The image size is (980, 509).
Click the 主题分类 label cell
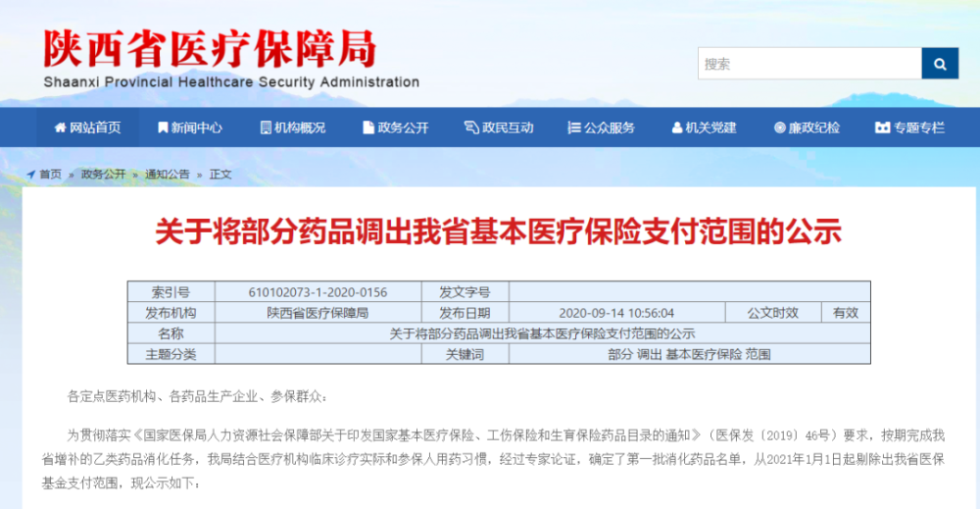tap(171, 355)
